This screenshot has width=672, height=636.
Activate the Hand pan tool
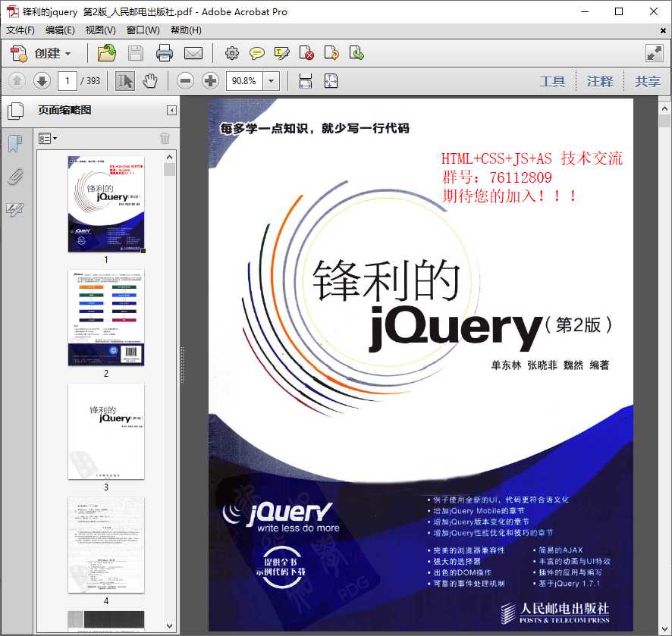(150, 81)
